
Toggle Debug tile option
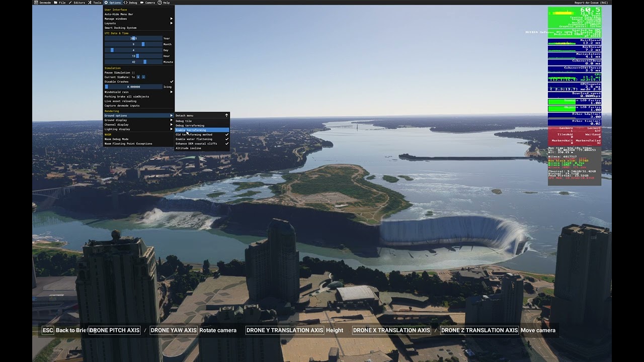[x=202, y=121]
